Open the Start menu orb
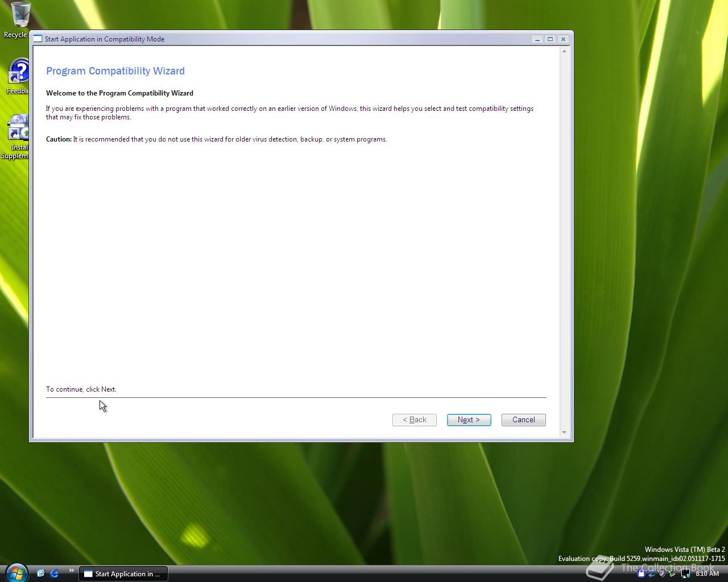 pyautogui.click(x=16, y=573)
